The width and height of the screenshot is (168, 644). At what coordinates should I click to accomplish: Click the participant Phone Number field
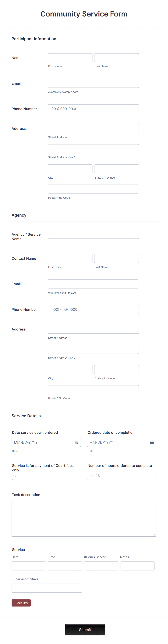pyautogui.click(x=93, y=108)
